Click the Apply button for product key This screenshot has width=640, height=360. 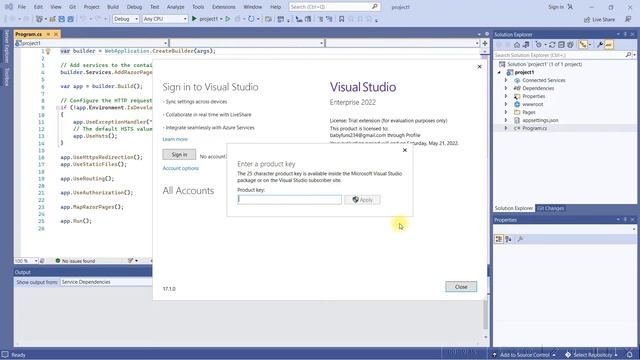click(x=362, y=200)
